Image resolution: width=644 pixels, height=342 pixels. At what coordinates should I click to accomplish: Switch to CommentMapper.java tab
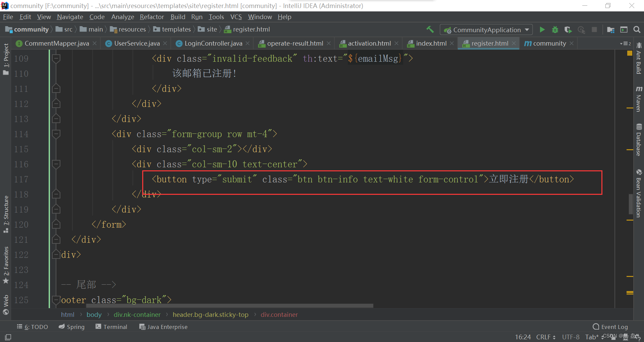[x=57, y=44]
